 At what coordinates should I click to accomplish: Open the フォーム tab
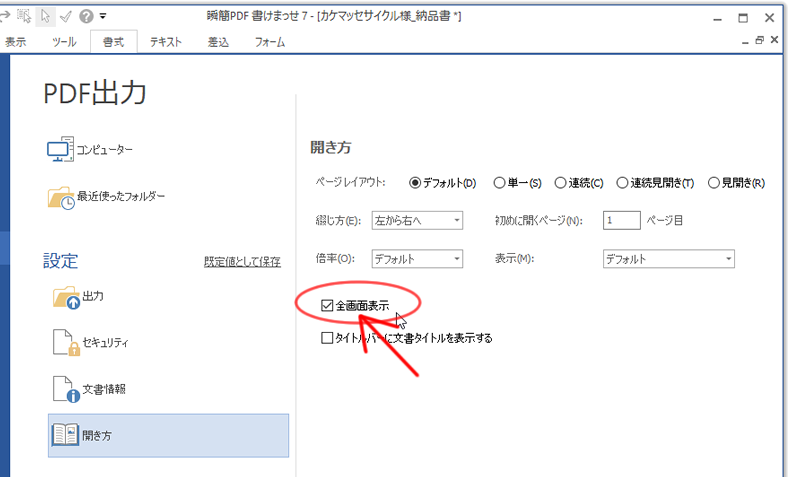[270, 42]
